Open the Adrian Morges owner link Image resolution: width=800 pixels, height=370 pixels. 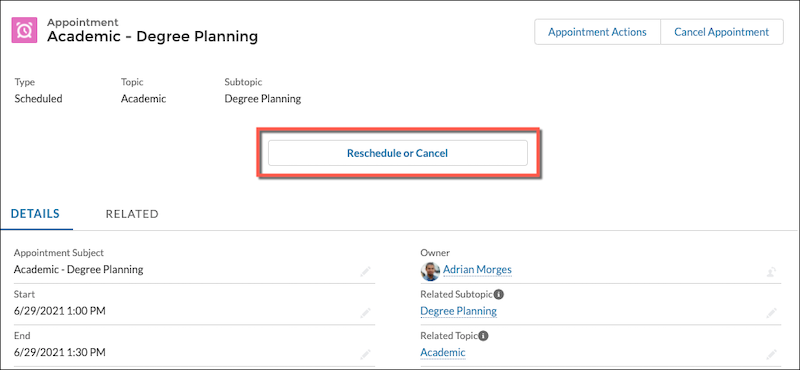pos(477,269)
